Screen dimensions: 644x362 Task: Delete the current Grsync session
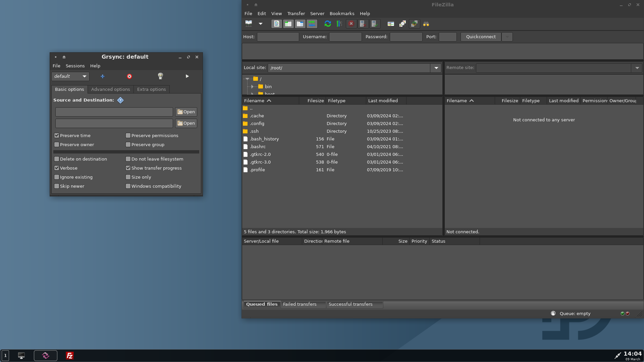click(129, 76)
